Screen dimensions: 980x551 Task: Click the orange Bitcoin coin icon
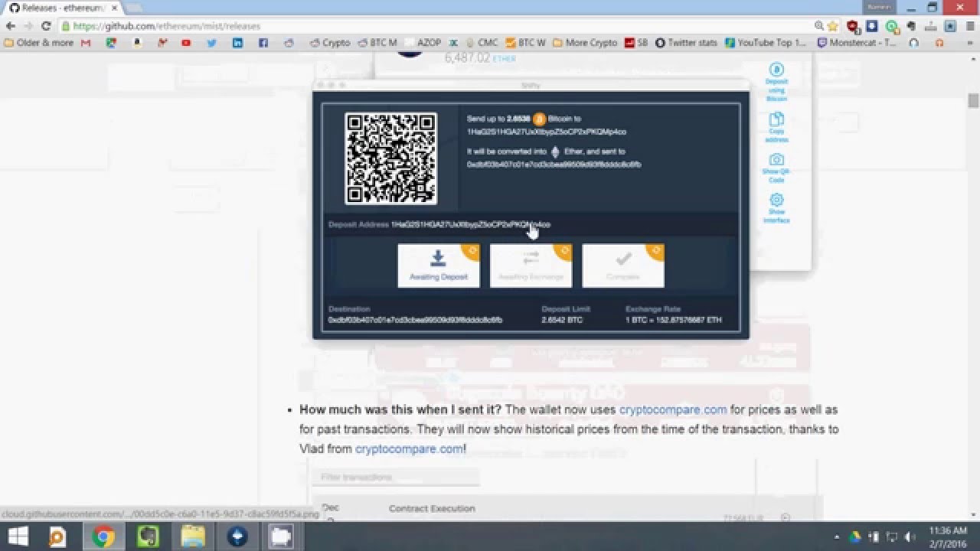pos(539,119)
